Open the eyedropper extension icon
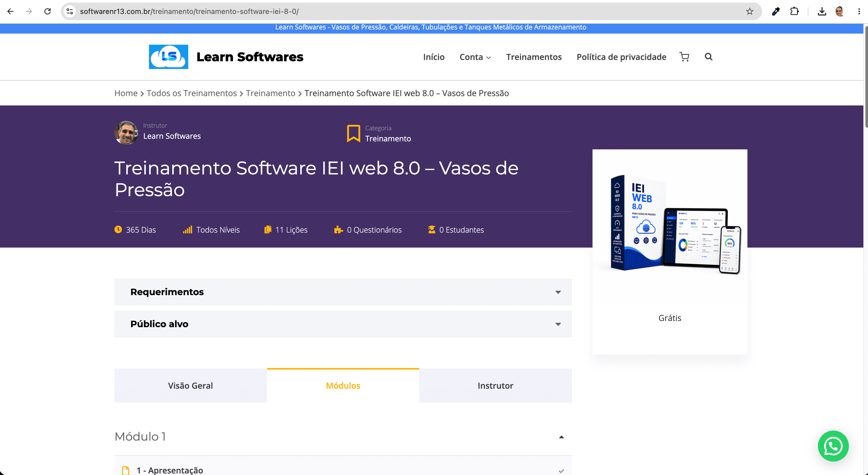Image resolution: width=868 pixels, height=475 pixels. [x=776, y=11]
